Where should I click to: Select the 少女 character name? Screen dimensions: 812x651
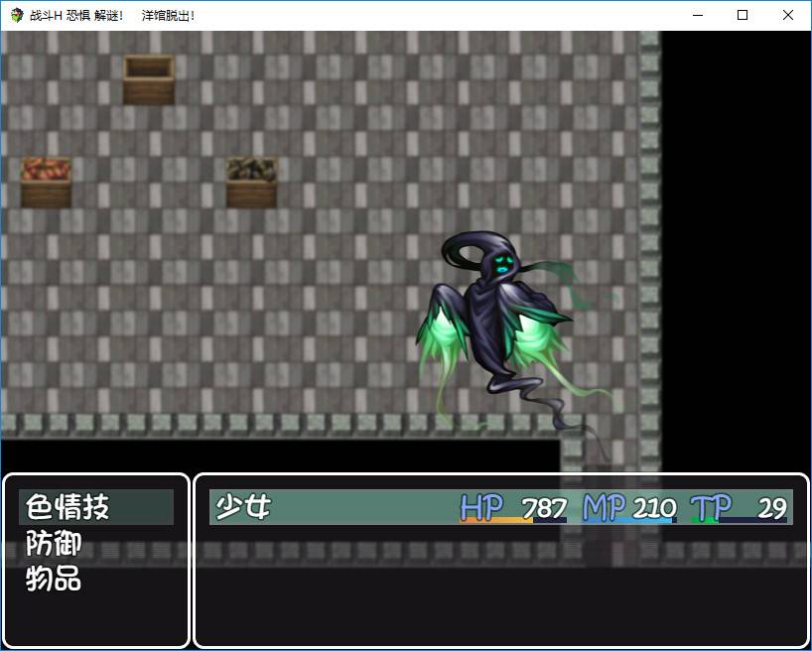243,507
